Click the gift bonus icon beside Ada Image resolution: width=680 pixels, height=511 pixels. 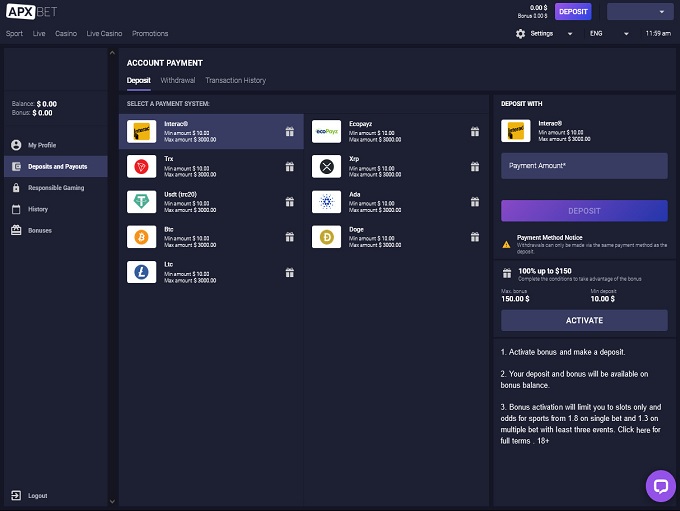pyautogui.click(x=475, y=201)
